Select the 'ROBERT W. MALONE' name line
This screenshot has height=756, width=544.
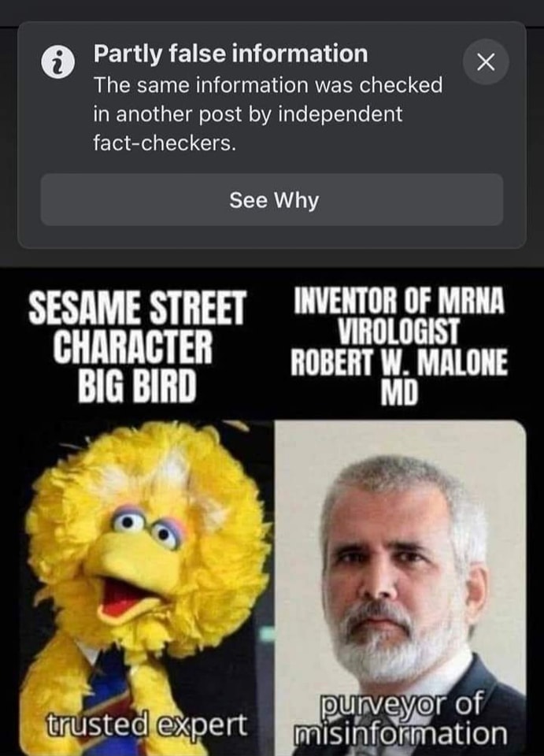pyautogui.click(x=399, y=363)
